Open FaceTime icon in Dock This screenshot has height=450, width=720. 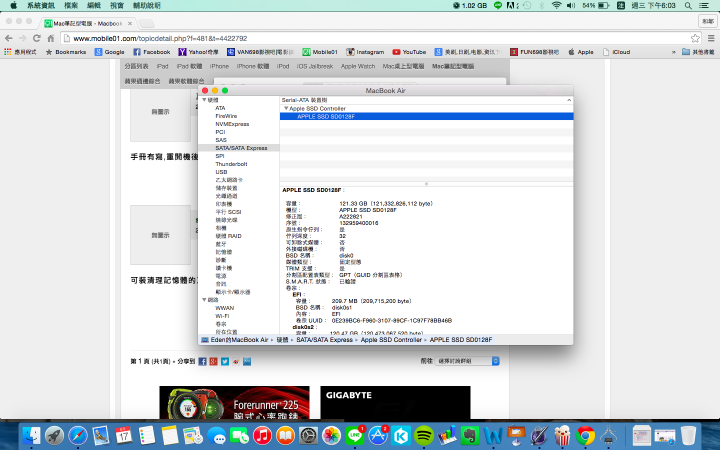[x=239, y=435]
